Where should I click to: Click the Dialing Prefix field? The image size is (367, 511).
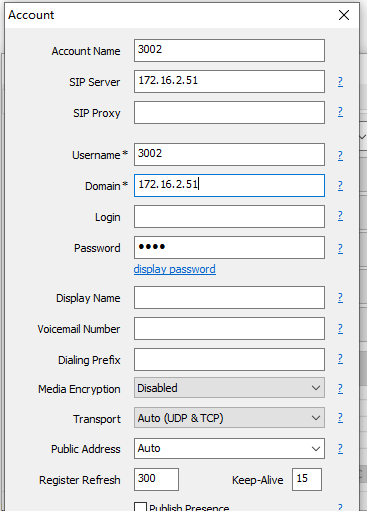[x=229, y=359]
